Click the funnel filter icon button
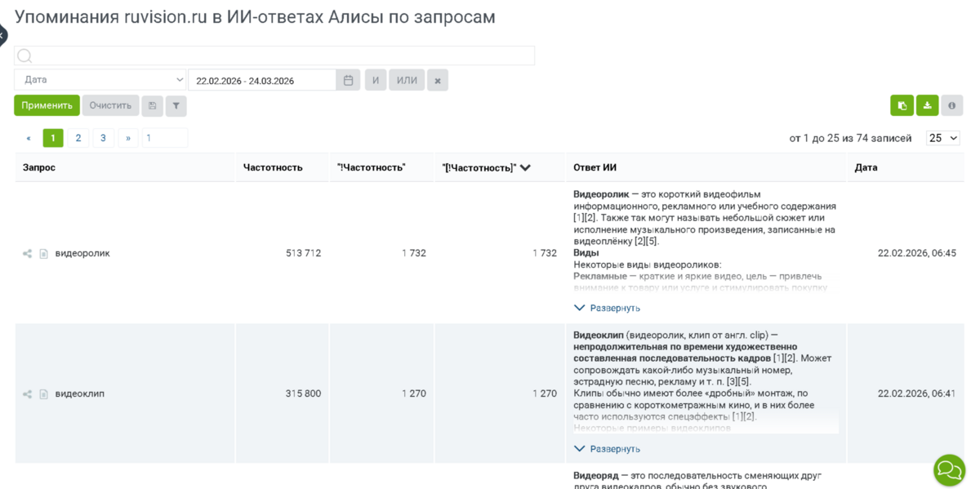The width and height of the screenshot is (980, 489). (176, 105)
